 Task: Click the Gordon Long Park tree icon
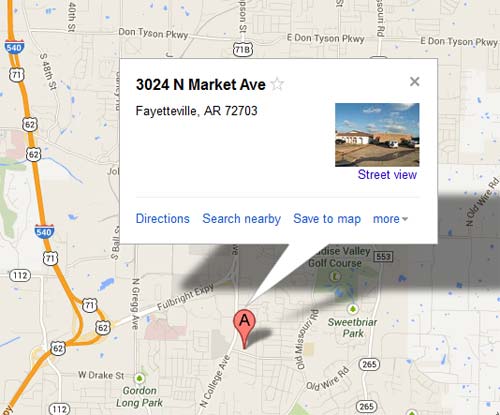[139, 378]
